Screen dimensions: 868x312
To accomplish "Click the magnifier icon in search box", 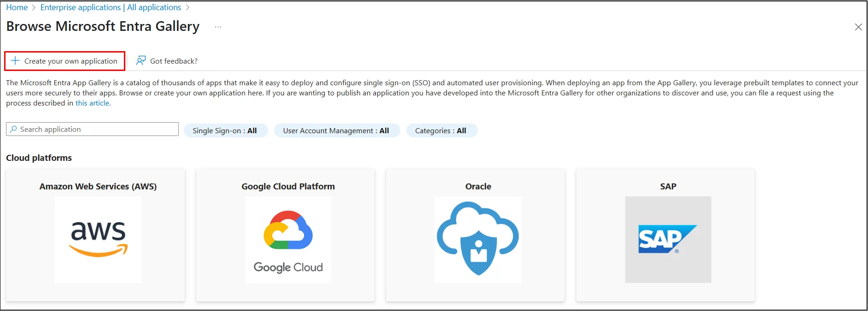I will point(13,129).
